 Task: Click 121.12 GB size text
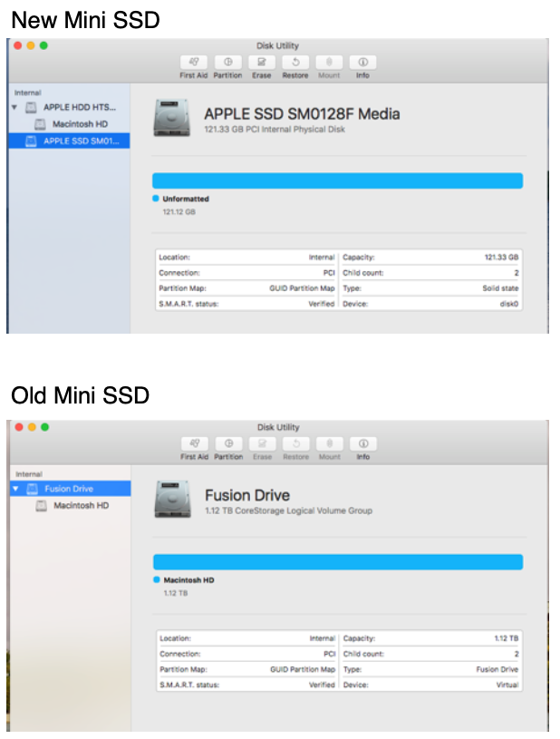(179, 212)
